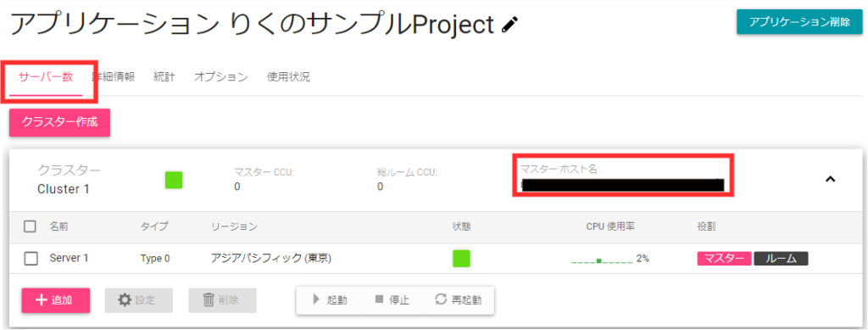Viewport: 868px width, 330px height.
Task: Click the クラスター作成 button
Action: coord(60,122)
